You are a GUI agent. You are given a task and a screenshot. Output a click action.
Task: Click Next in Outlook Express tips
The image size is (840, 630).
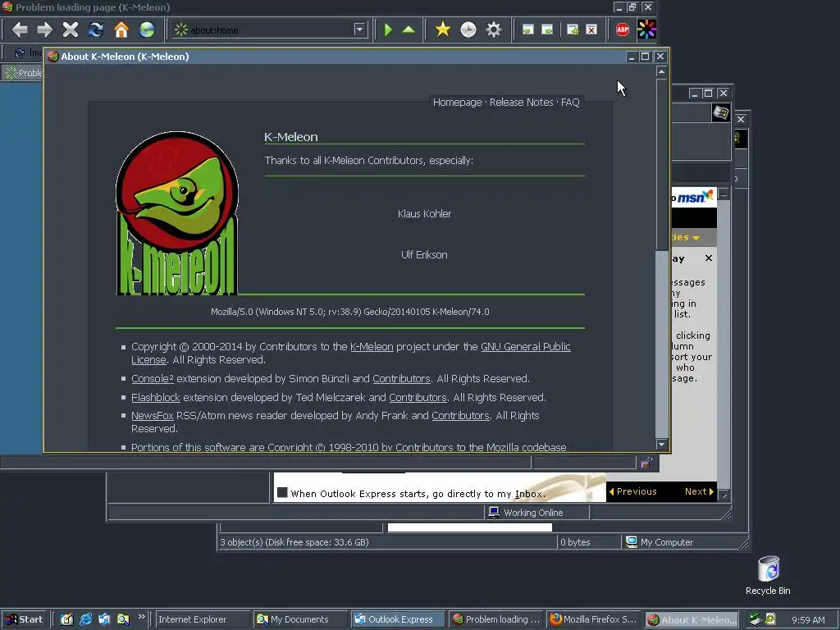[x=699, y=491]
